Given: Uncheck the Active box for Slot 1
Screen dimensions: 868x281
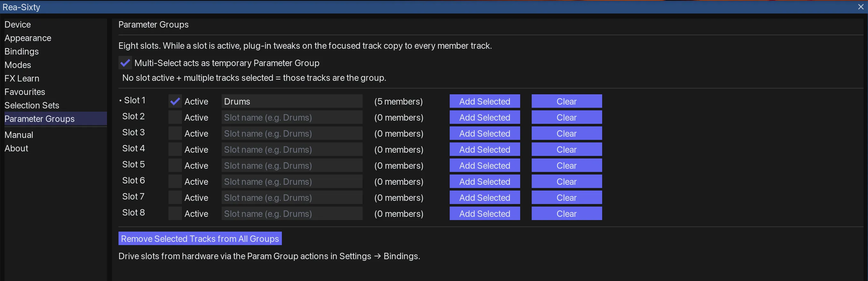Looking at the screenshot, I should tap(175, 101).
